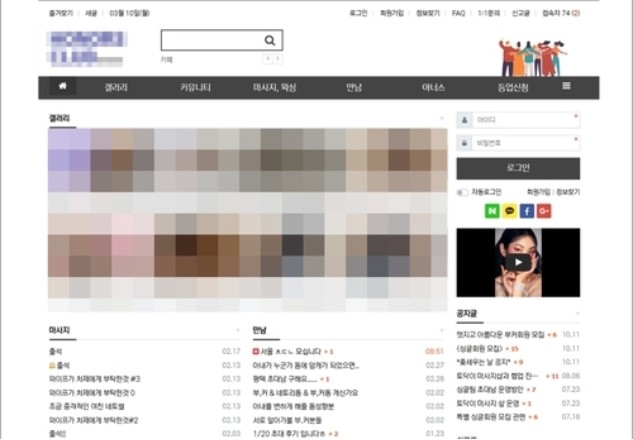
Task: Click the KakaoTalk login icon
Action: (509, 211)
